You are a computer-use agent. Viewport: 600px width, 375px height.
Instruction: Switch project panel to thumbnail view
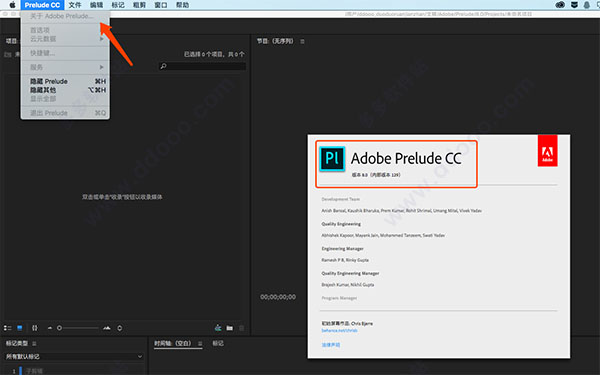[20, 328]
